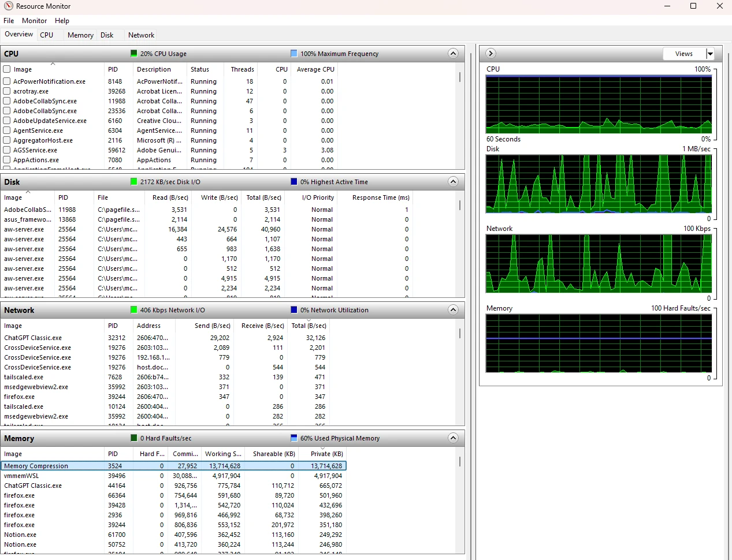732x560 pixels.
Task: Sort Network table by Total (B/sec) column
Action: pos(309,326)
